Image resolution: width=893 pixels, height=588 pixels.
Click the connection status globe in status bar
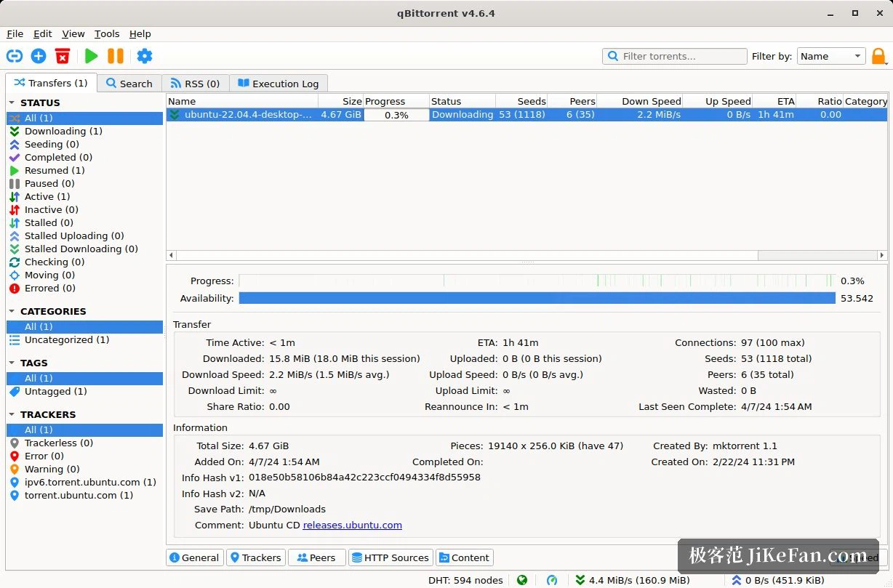(522, 580)
